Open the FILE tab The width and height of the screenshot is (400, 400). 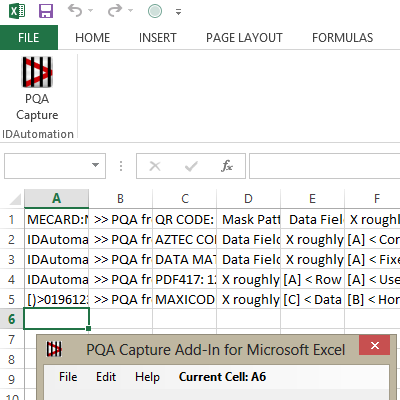29,38
